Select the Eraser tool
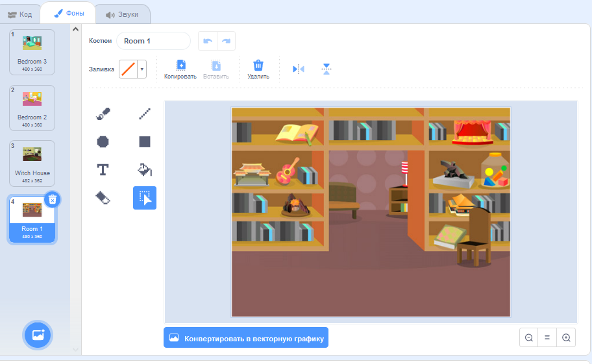 (103, 198)
